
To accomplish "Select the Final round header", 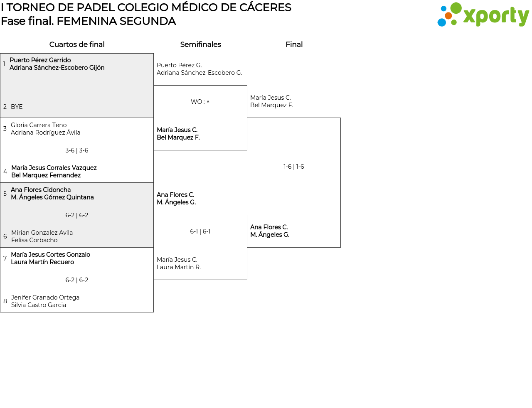I will pos(294,44).
